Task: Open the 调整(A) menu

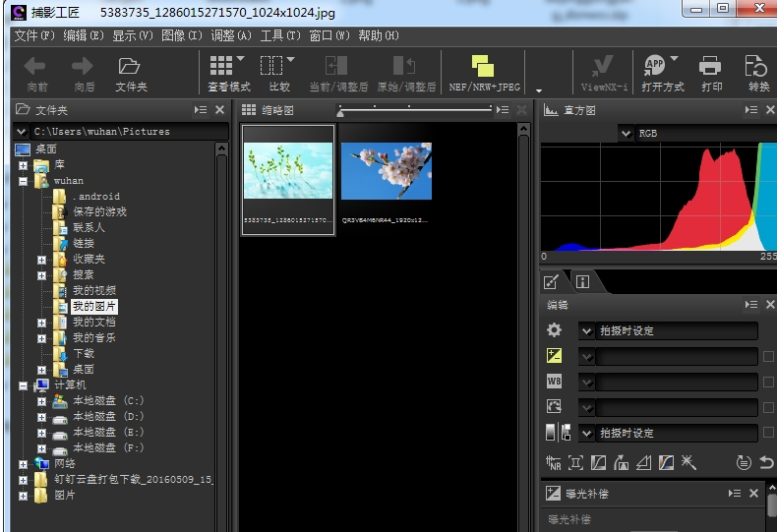Action: (x=229, y=35)
